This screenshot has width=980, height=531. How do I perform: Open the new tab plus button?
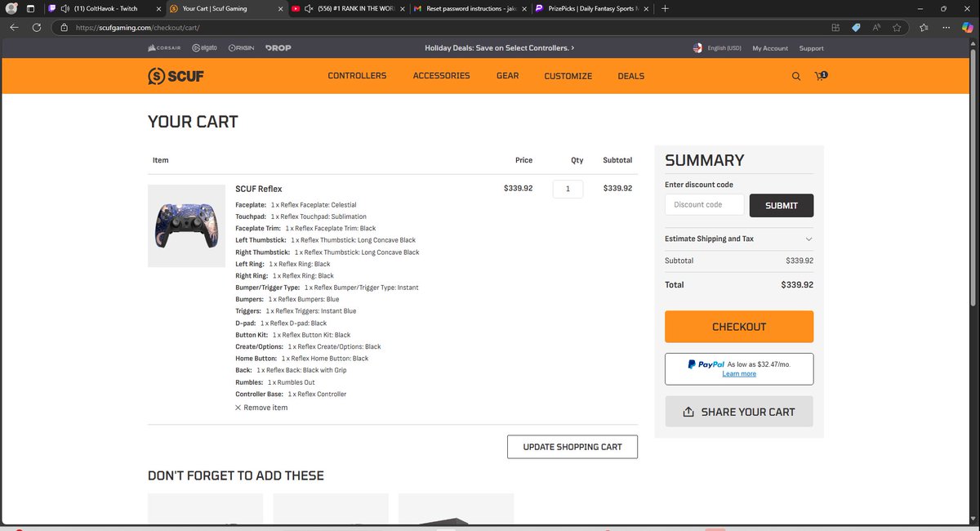click(665, 8)
